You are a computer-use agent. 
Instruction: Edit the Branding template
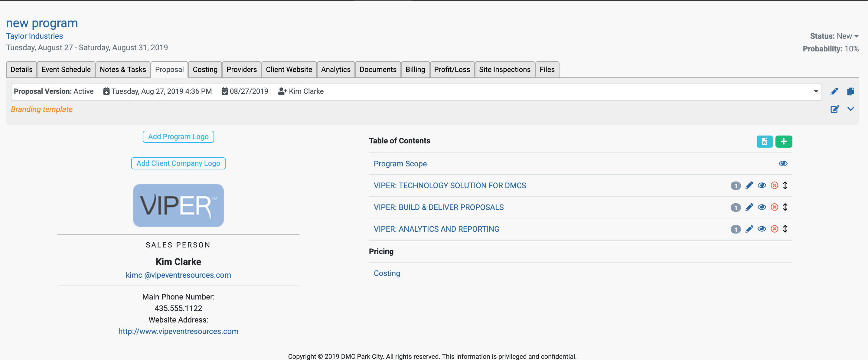click(834, 109)
